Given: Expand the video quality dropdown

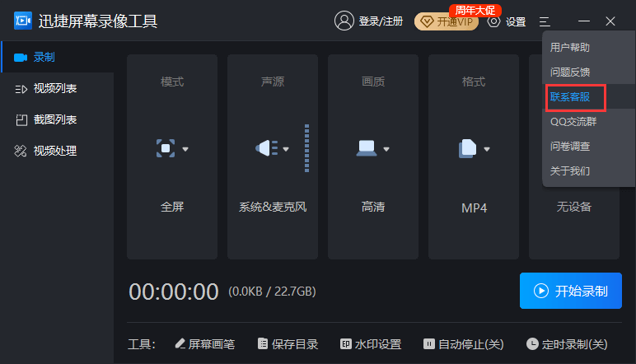Looking at the screenshot, I should point(373,148).
